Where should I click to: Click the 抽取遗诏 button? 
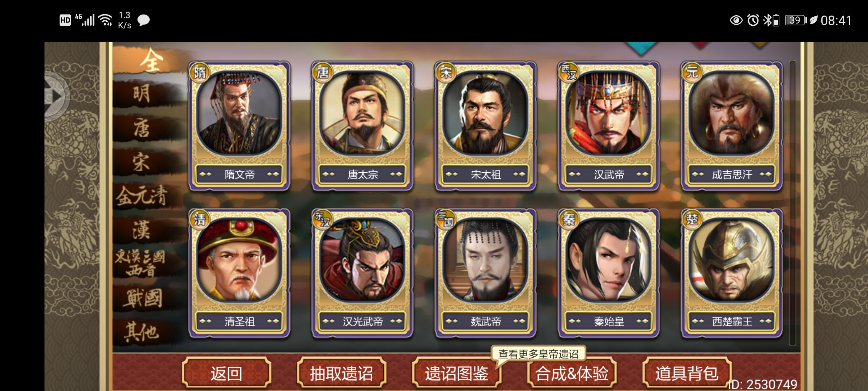pos(341,373)
